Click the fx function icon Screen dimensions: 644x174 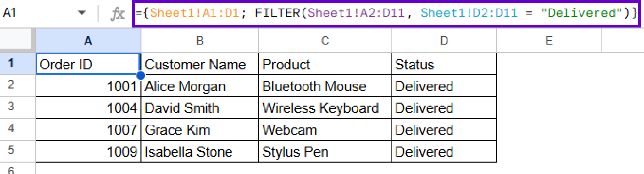click(118, 14)
